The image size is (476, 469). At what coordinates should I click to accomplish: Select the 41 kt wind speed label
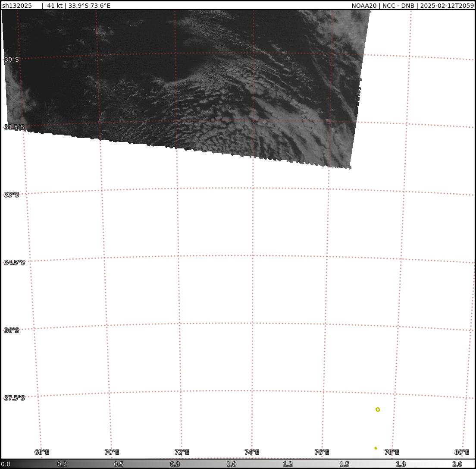[x=54, y=6]
